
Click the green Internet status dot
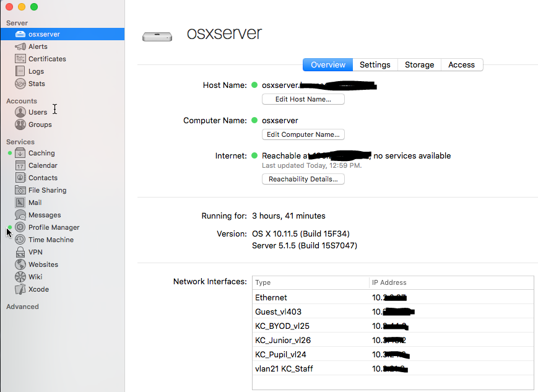click(254, 155)
